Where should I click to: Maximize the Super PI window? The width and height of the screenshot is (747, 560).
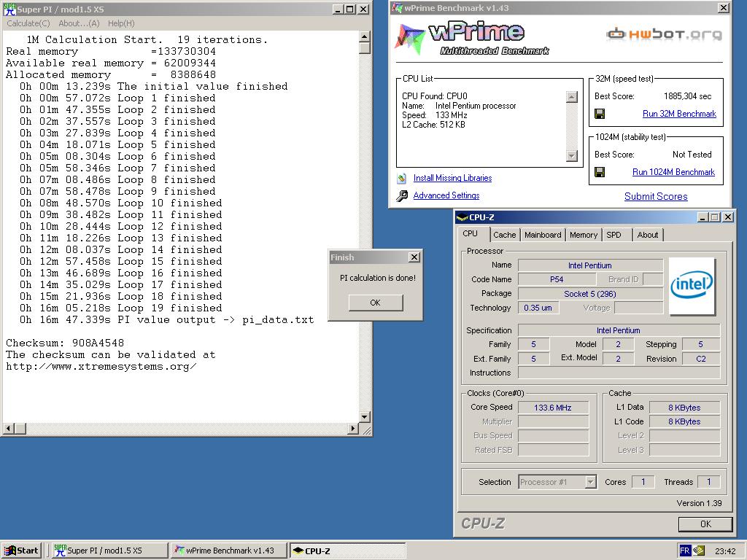(349, 9)
